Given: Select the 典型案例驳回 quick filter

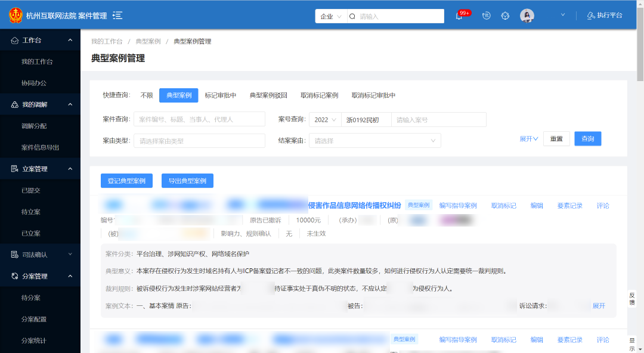Looking at the screenshot, I should 268,95.
